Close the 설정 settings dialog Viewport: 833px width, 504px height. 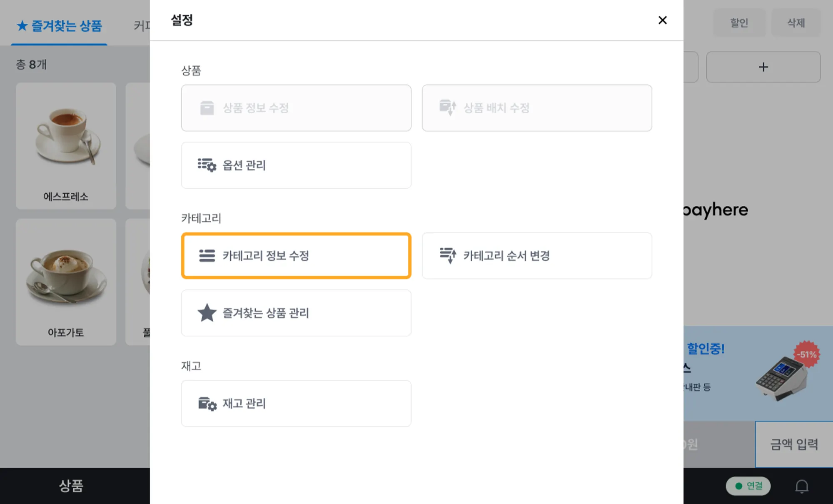click(x=662, y=20)
